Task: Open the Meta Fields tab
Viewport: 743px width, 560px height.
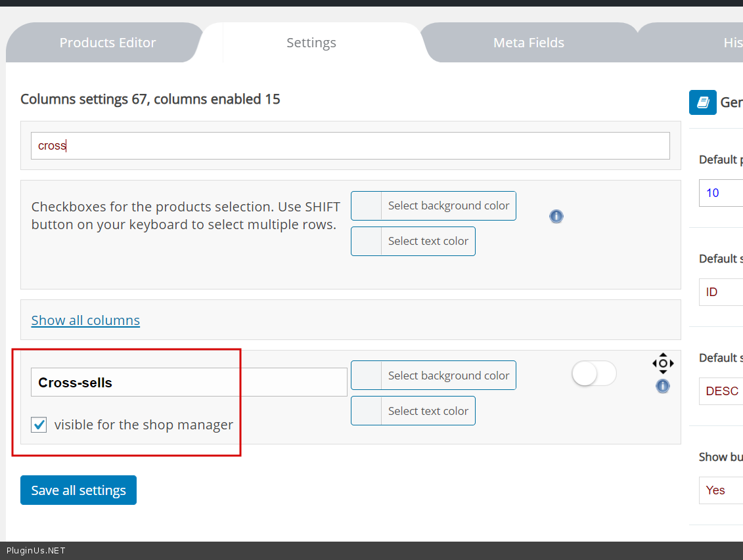Action: (528, 43)
